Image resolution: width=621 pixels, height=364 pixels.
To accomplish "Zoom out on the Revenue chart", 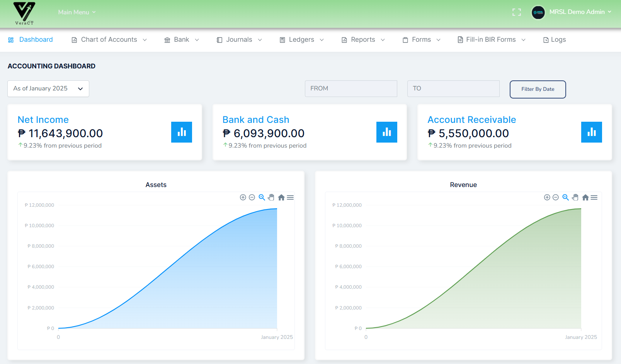I will 556,197.
